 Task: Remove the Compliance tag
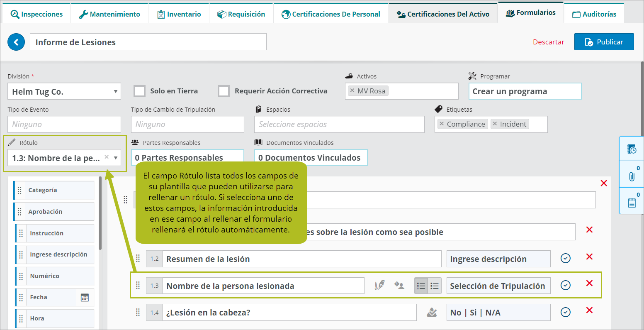point(442,124)
